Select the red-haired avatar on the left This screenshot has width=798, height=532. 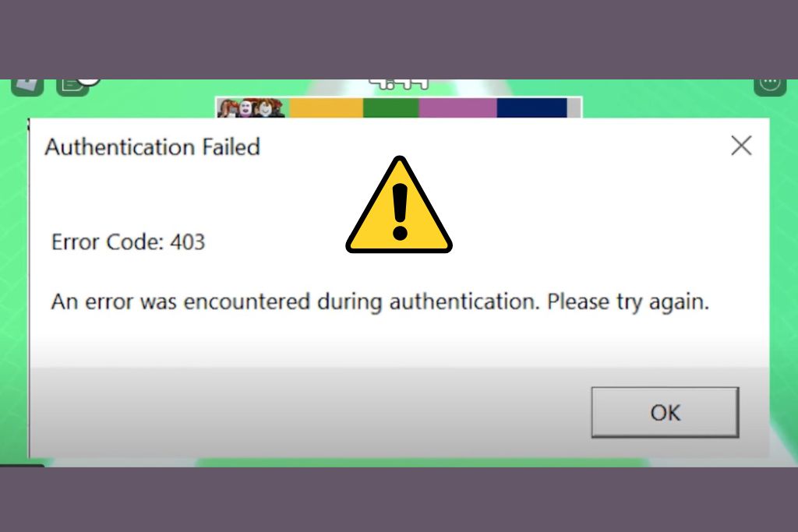point(228,108)
